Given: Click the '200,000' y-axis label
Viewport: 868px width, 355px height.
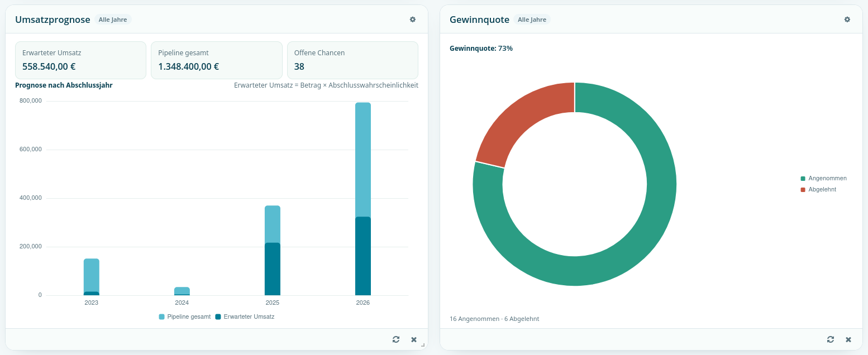Looking at the screenshot, I should click(x=31, y=247).
